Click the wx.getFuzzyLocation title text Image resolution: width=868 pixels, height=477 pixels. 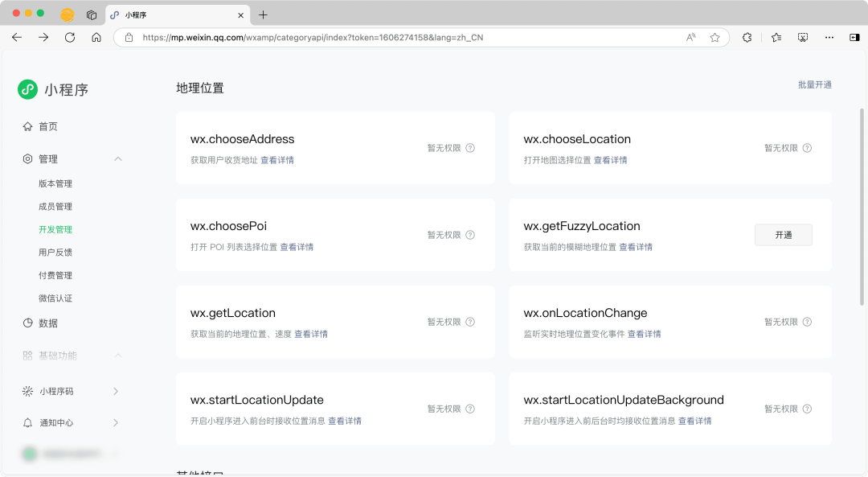[x=582, y=226]
